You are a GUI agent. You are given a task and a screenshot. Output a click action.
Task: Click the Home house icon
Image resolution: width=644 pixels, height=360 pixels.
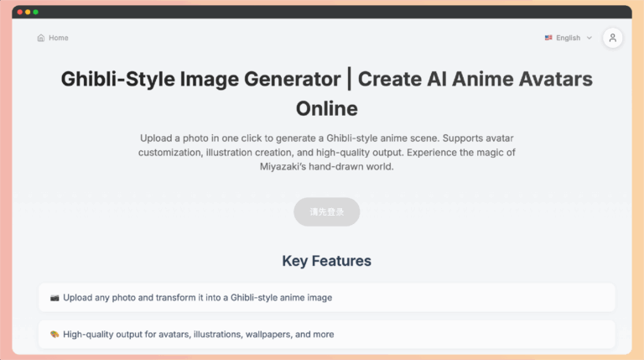pyautogui.click(x=40, y=38)
